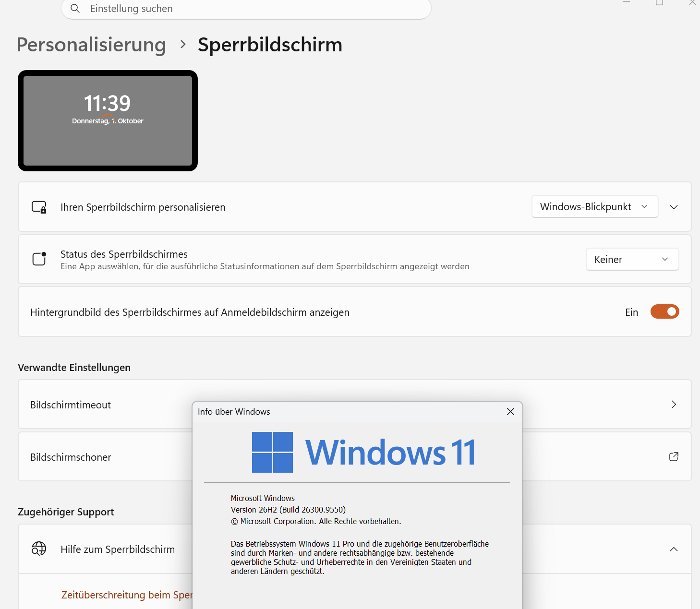The image size is (700, 609).
Task: Click the lock screen status icon
Action: click(39, 259)
